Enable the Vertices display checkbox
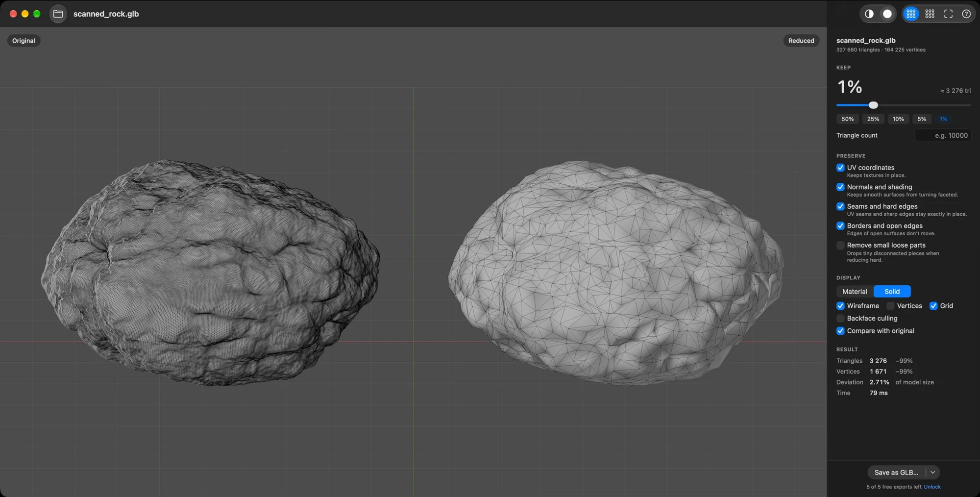The image size is (980, 497). 890,306
